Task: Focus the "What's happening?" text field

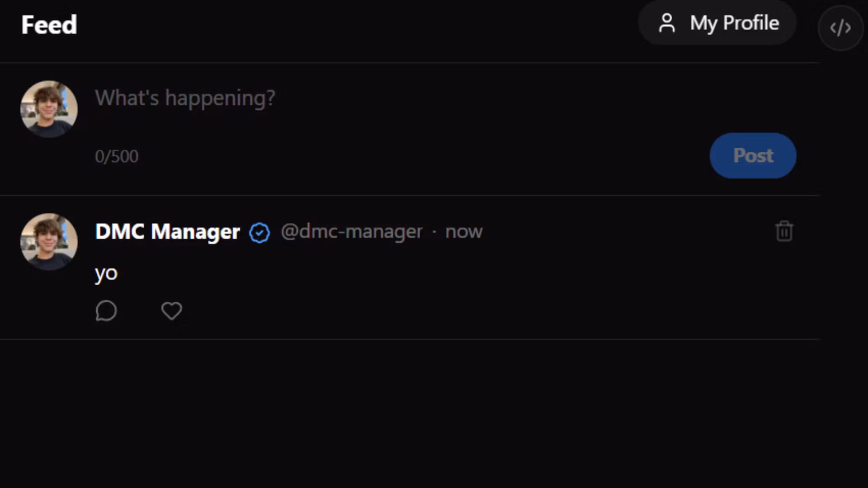Action: 362,98
